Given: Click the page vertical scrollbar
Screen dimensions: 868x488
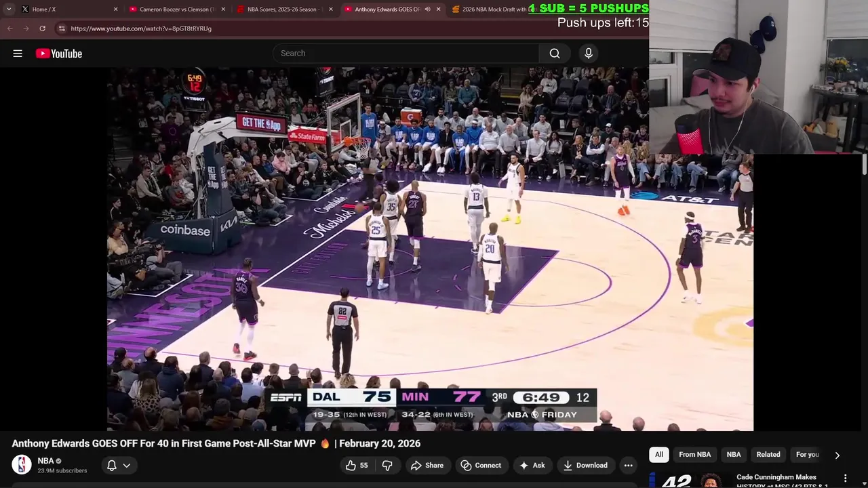Looking at the screenshot, I should point(864,163).
